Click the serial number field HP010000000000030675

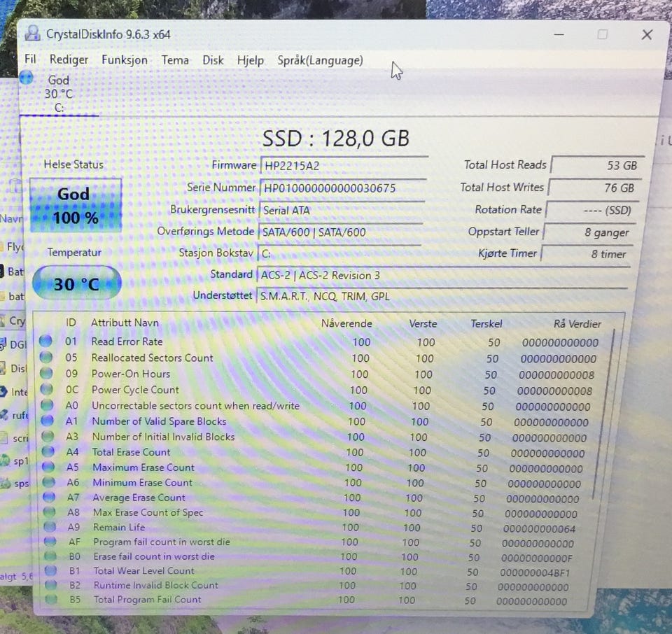click(x=342, y=188)
